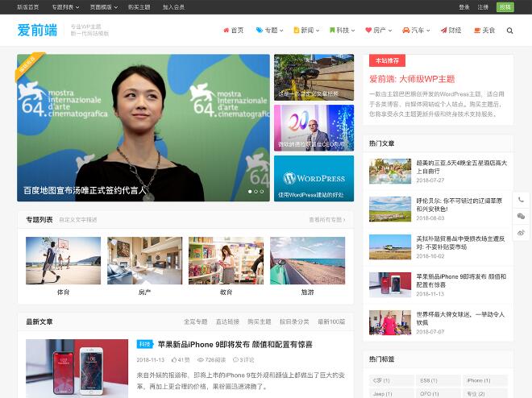The width and height of the screenshot is (532, 398).
Task: Open the 科技 navigation menu
Action: click(x=342, y=30)
